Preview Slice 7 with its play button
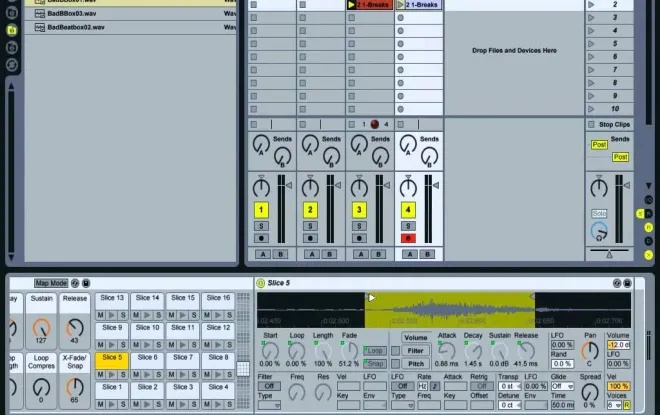Viewport: 660px width, 415px height. (183, 375)
